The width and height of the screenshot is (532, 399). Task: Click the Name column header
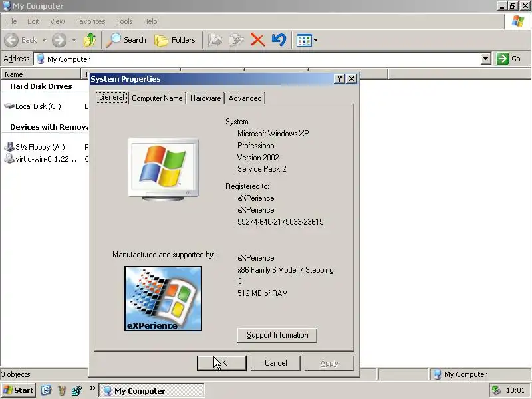click(x=41, y=74)
